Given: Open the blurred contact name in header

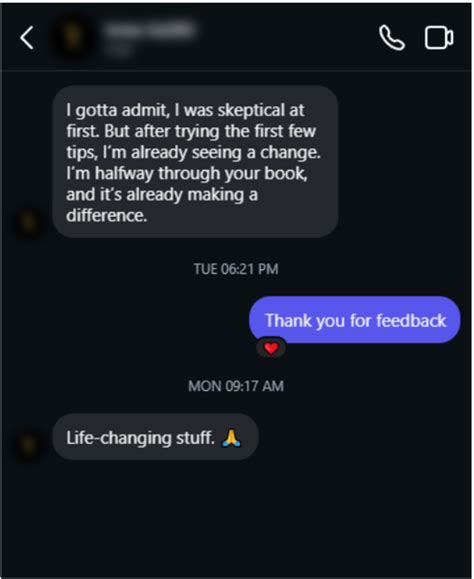Looking at the screenshot, I should click(x=149, y=30).
